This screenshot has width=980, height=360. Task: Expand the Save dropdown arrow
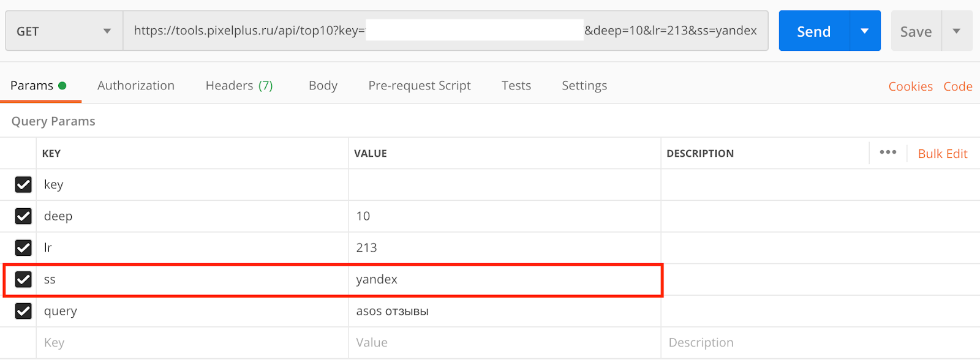(956, 31)
